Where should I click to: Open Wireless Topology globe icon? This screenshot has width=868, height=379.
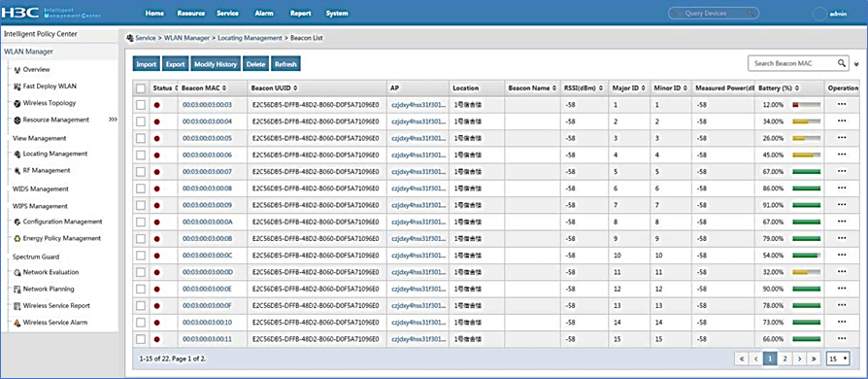tap(17, 103)
